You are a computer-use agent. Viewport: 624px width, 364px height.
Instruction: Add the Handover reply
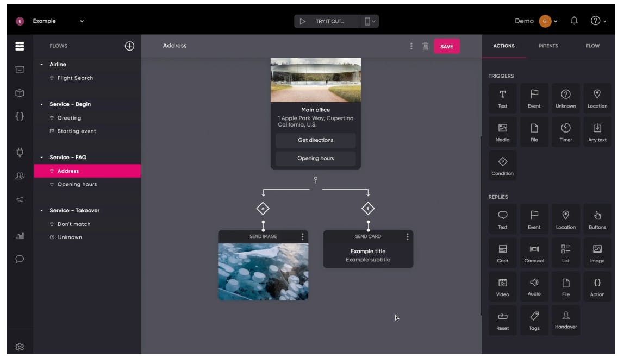click(565, 321)
